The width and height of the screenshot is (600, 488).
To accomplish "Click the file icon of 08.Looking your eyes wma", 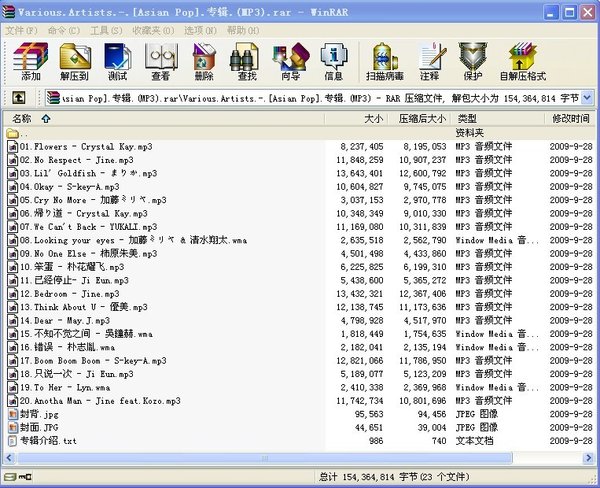I will 13,240.
